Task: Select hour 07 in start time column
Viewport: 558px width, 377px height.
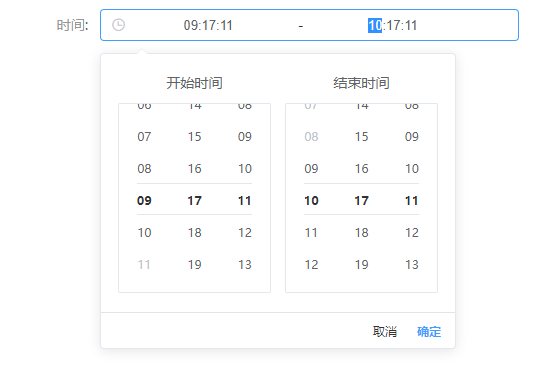Action: (144, 136)
